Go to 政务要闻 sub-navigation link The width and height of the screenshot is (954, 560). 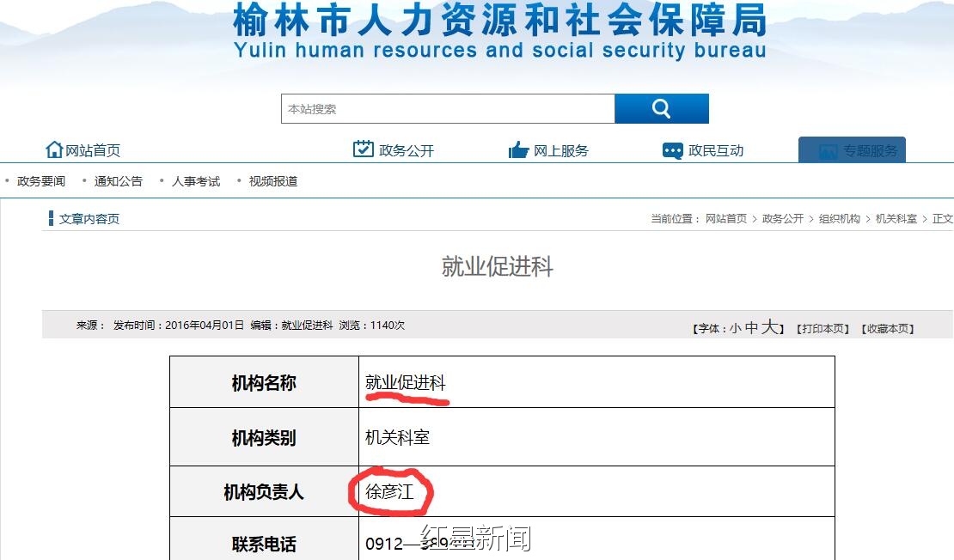point(41,181)
